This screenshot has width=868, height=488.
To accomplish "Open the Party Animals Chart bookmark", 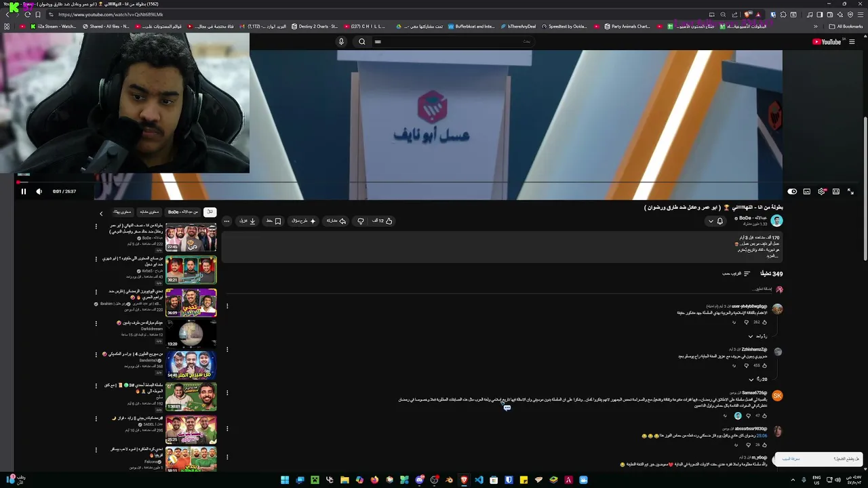I will pos(627,26).
